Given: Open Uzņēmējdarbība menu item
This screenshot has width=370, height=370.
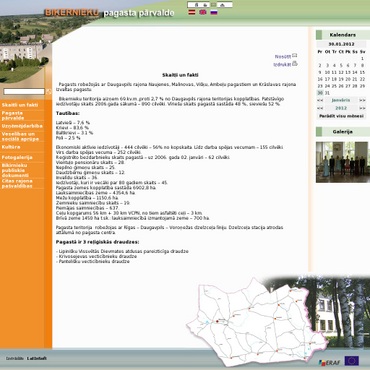Looking at the screenshot, I should (22, 126).
